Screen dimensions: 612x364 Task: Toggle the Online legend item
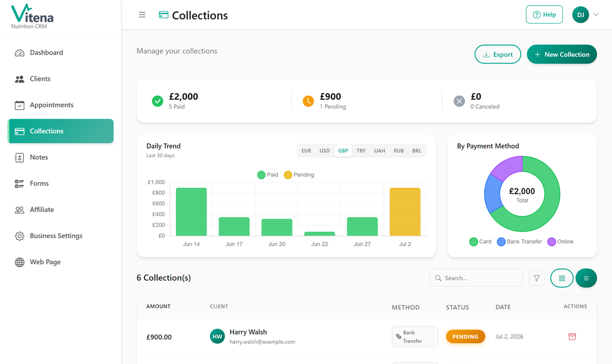(x=561, y=242)
